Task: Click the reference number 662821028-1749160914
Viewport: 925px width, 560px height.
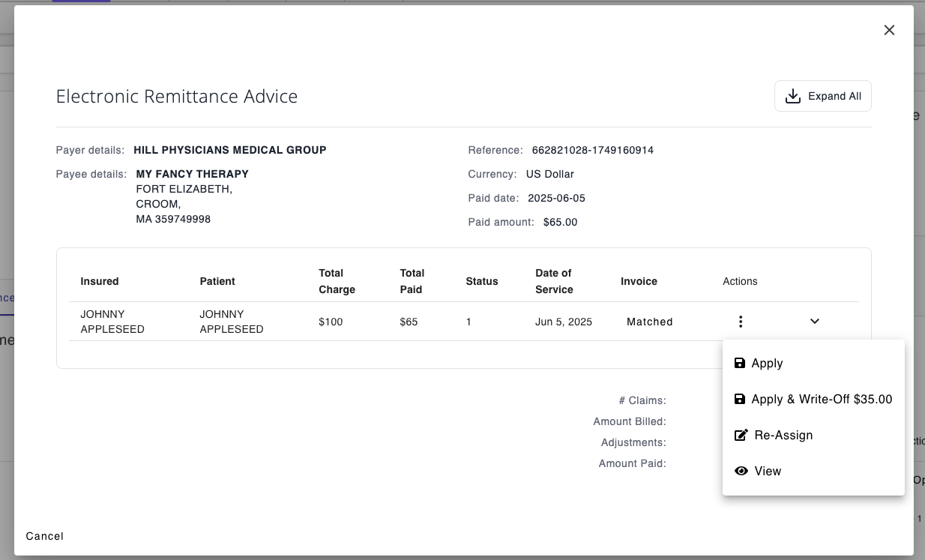Action: [x=592, y=150]
